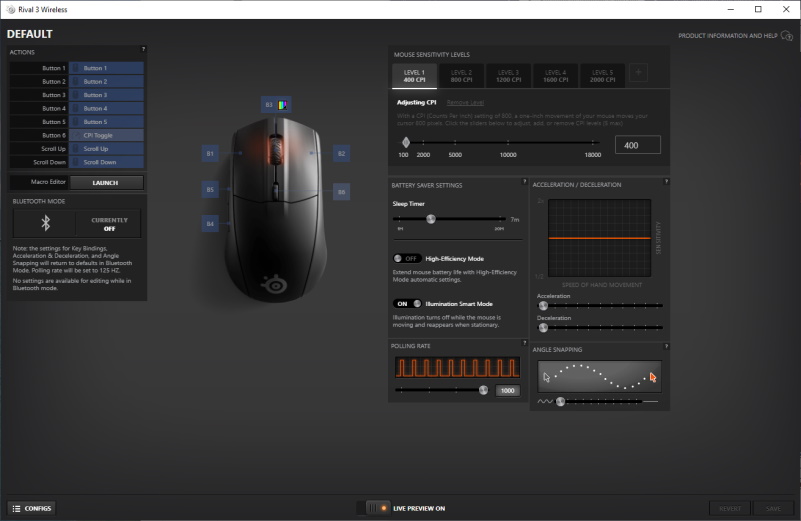
Task: Select the B6 button label
Action: pyautogui.click(x=341, y=192)
